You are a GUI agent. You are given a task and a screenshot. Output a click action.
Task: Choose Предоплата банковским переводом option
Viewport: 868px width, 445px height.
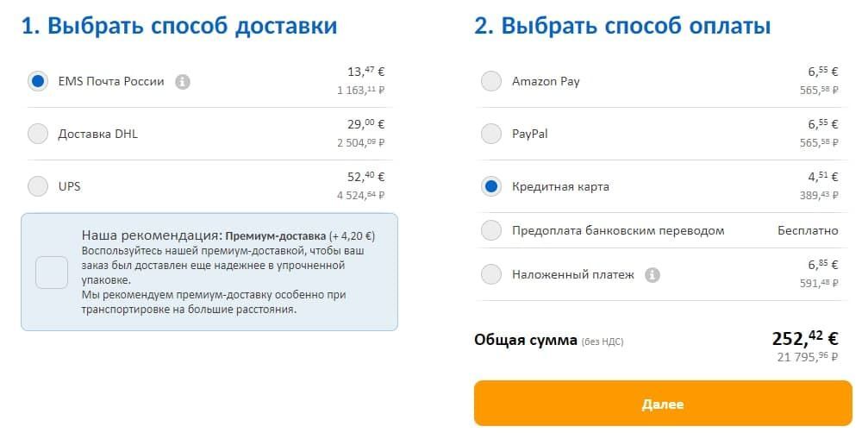pyautogui.click(x=490, y=230)
